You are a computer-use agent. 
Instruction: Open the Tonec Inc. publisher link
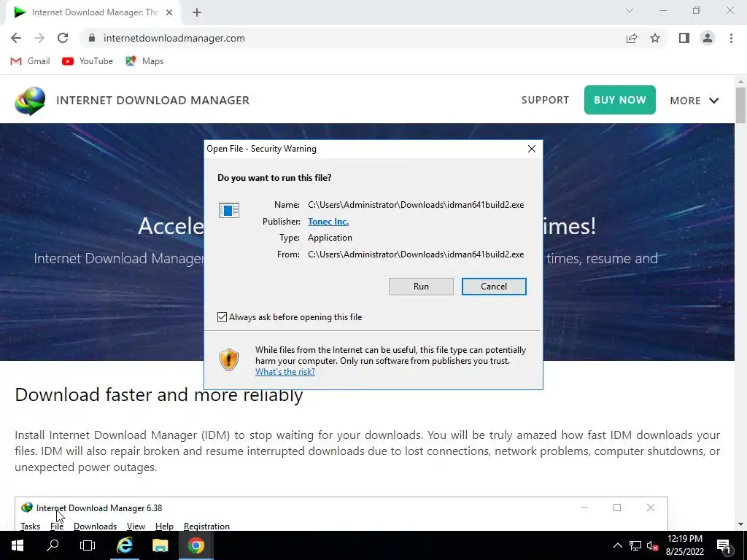[x=328, y=222]
